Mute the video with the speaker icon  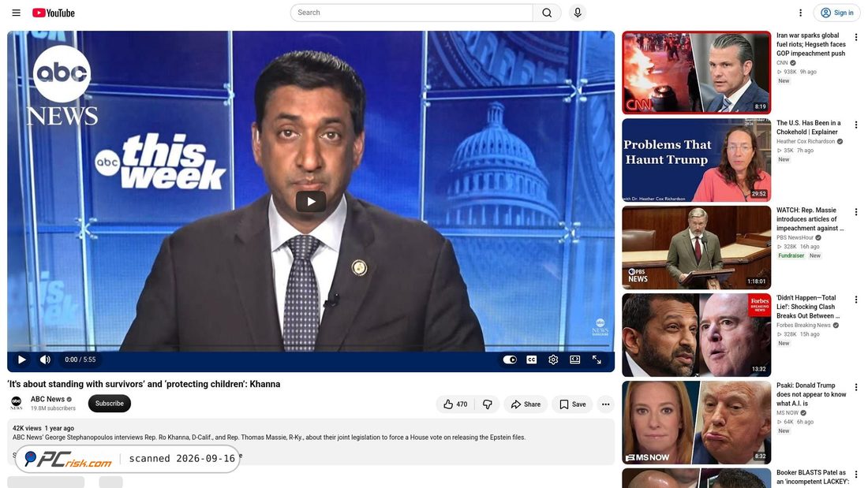coord(46,359)
